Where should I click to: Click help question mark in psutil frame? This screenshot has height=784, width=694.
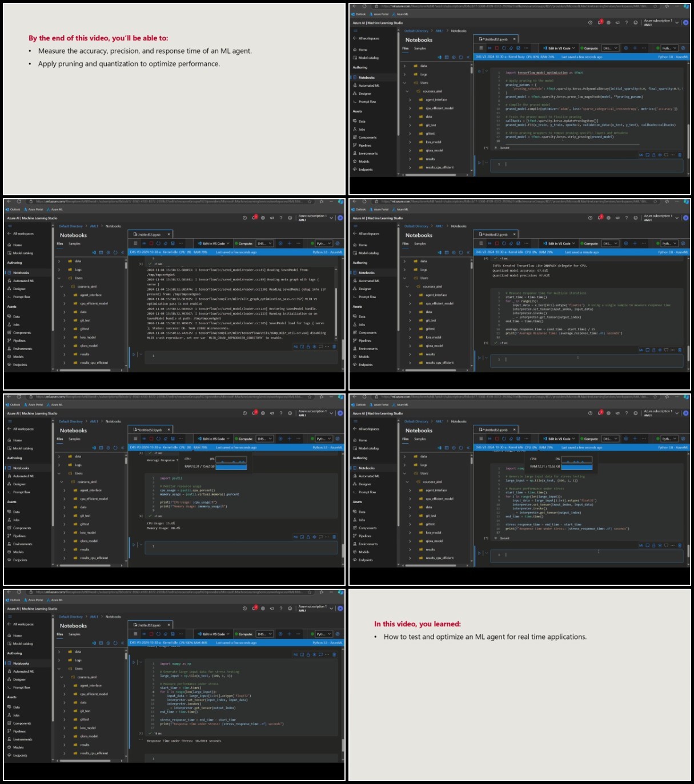click(x=281, y=413)
